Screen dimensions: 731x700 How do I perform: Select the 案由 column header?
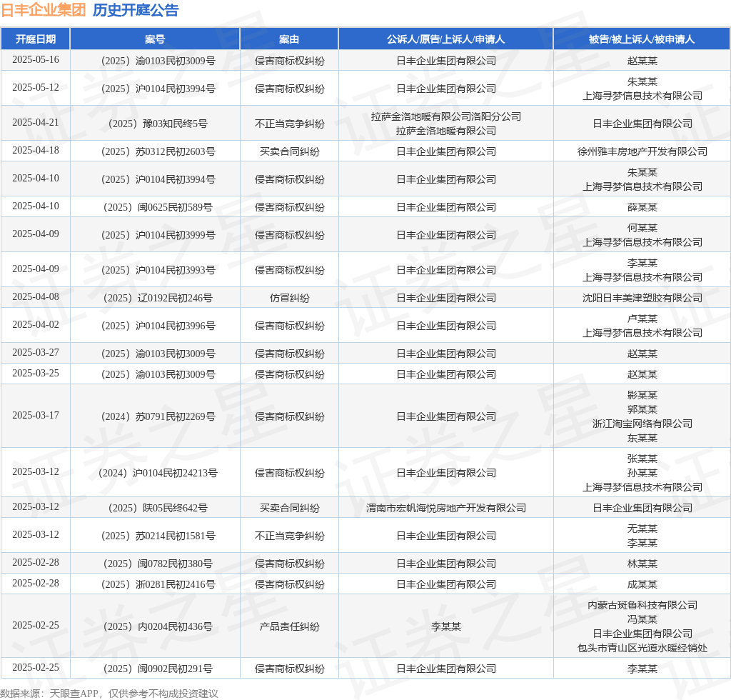pos(289,39)
